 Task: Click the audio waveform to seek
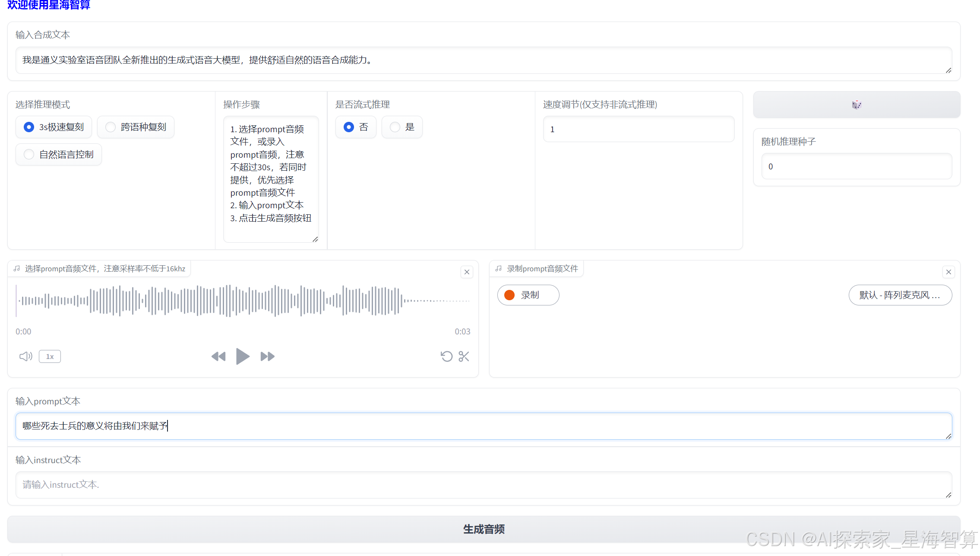pyautogui.click(x=242, y=301)
